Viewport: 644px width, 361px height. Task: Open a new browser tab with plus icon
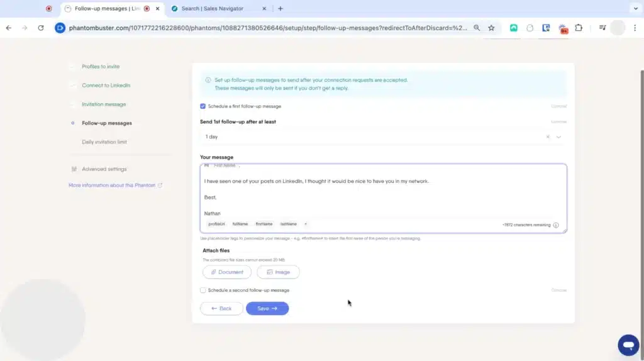tap(280, 9)
